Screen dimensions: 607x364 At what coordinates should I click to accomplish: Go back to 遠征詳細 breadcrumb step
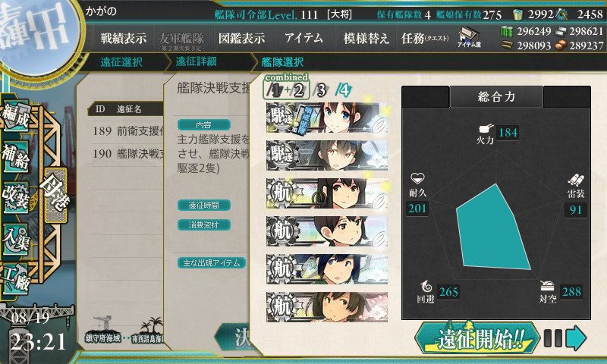pyautogui.click(x=197, y=61)
